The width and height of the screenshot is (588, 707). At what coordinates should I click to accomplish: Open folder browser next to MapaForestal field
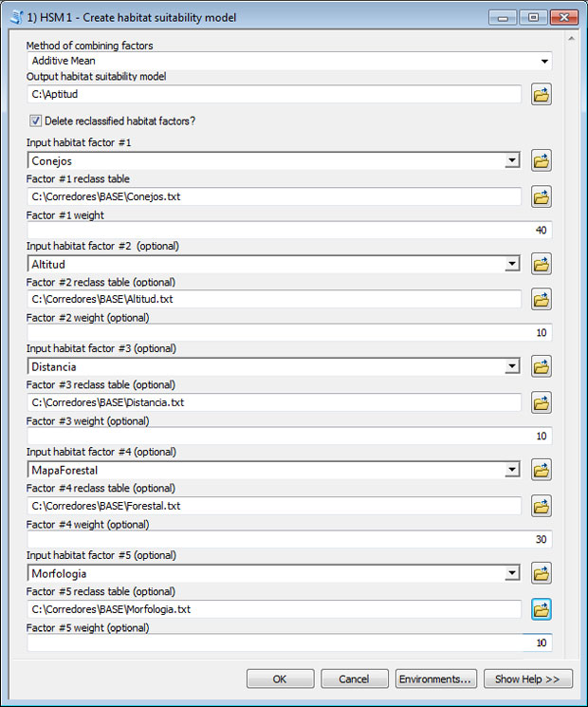coord(542,471)
